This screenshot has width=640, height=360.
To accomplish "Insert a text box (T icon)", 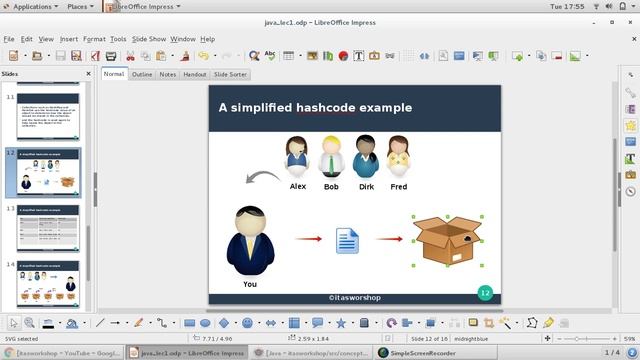I will point(359,56).
